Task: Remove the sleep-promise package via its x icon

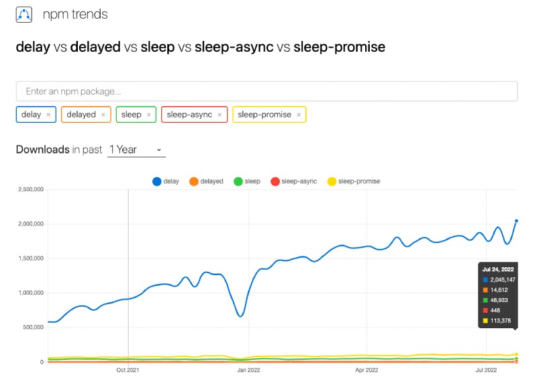Action: 297,115
